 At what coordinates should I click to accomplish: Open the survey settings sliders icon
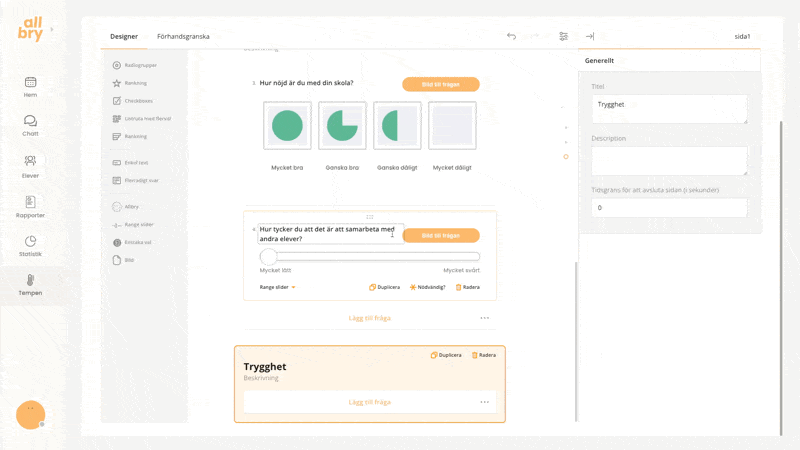click(564, 36)
